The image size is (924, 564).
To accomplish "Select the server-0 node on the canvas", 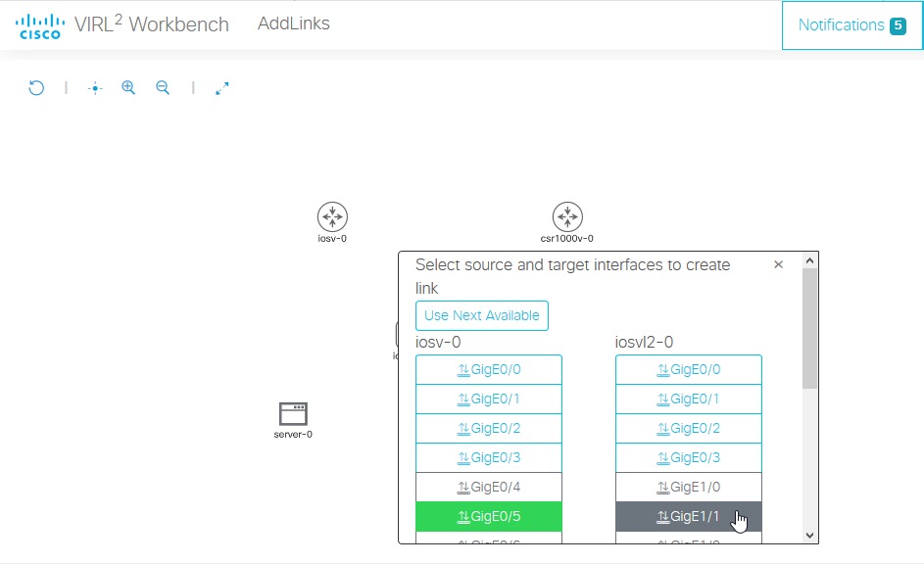I will pos(291,411).
